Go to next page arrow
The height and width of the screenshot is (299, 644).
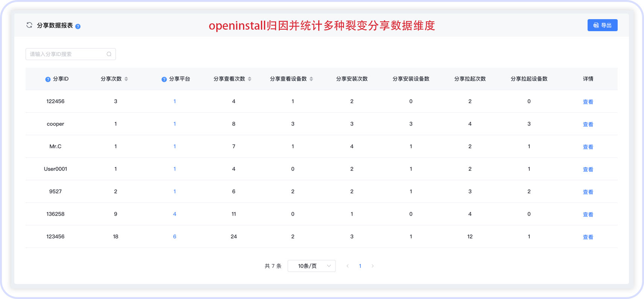tap(373, 266)
